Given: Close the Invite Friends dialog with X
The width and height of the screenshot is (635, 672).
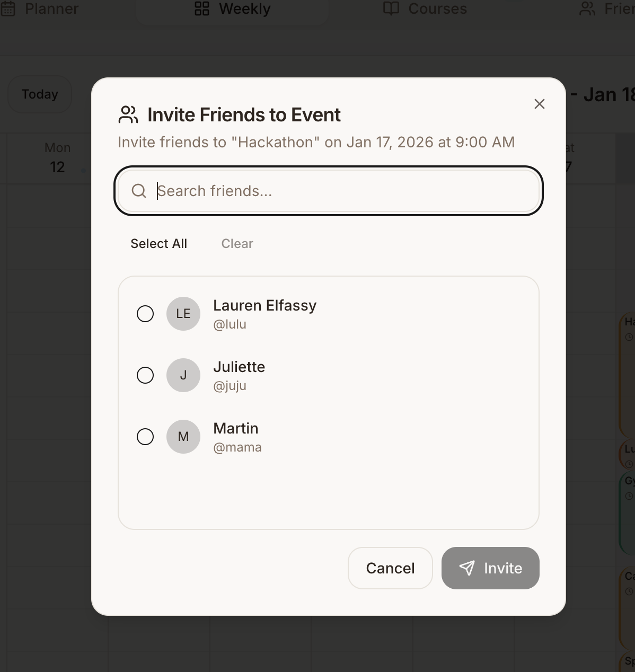Looking at the screenshot, I should point(540,104).
